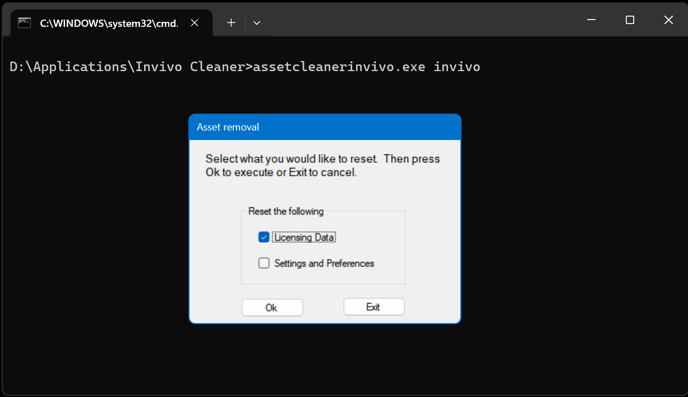
Task: Cancel using the Exit button
Action: [x=374, y=307]
